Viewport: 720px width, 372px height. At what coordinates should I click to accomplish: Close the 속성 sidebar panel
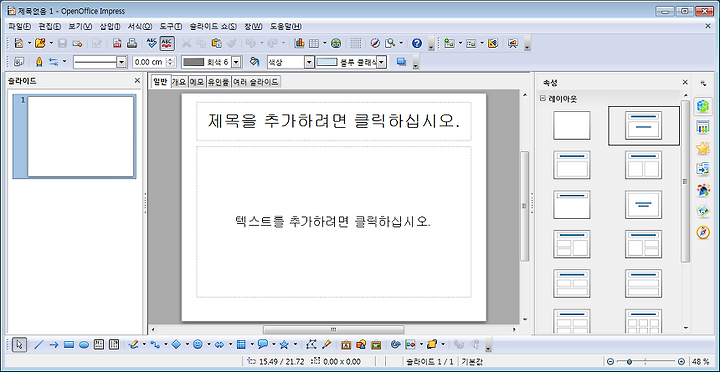685,82
